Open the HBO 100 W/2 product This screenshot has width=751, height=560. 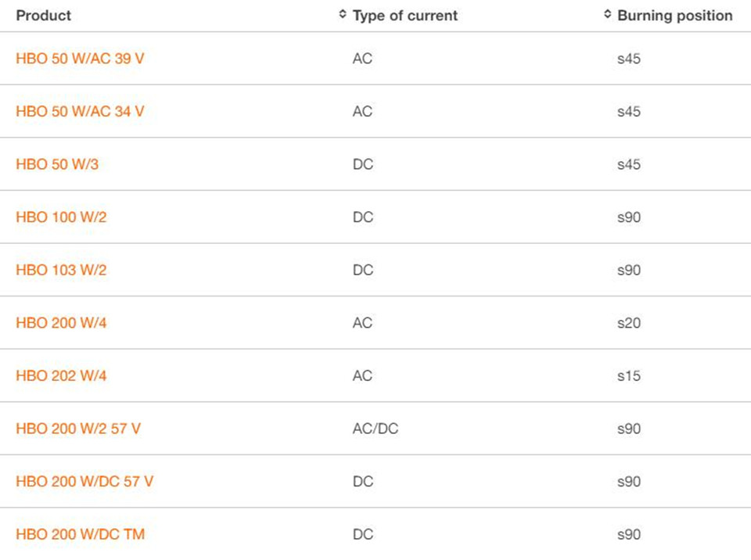pos(61,217)
